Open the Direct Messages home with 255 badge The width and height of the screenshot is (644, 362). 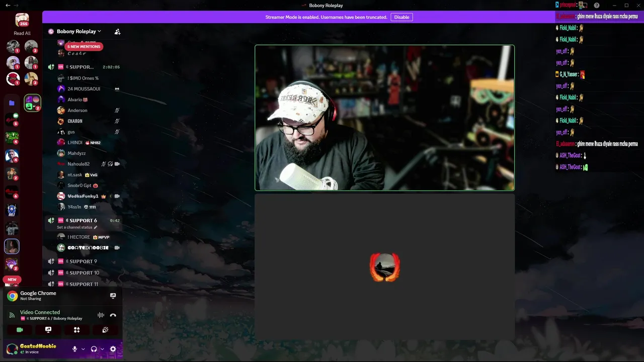pos(22,20)
